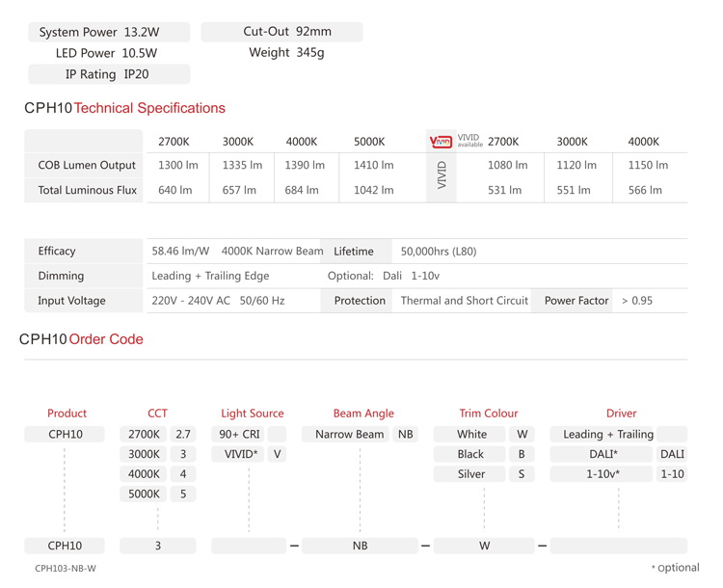Click the 551 lm cell
This screenshot has height=588, width=723.
[574, 190]
